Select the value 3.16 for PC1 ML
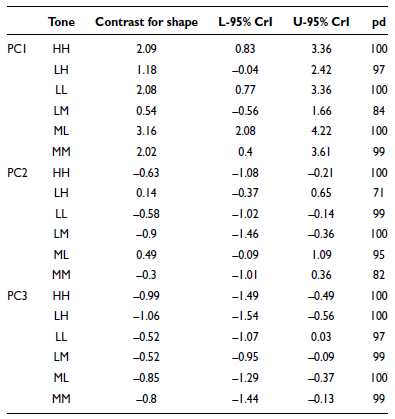395x419 pixels. coord(146,131)
